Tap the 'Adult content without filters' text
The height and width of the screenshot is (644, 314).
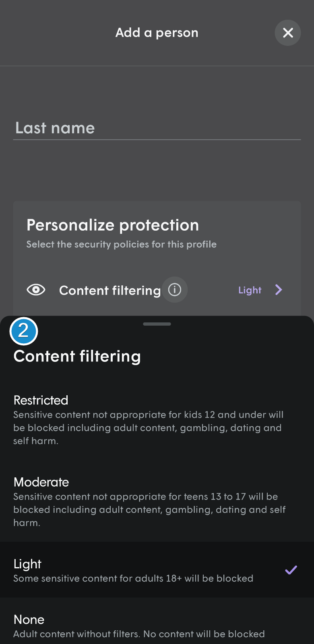tap(76, 634)
